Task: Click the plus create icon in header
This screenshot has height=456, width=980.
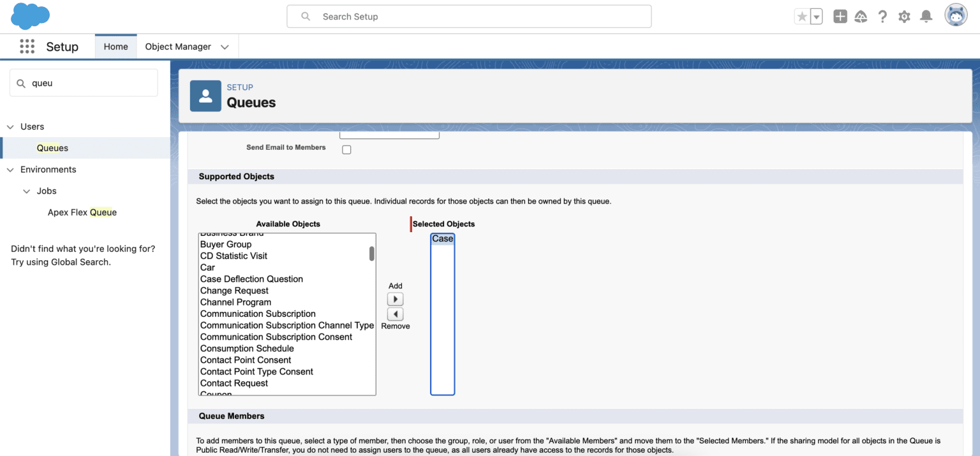Action: [x=840, y=16]
